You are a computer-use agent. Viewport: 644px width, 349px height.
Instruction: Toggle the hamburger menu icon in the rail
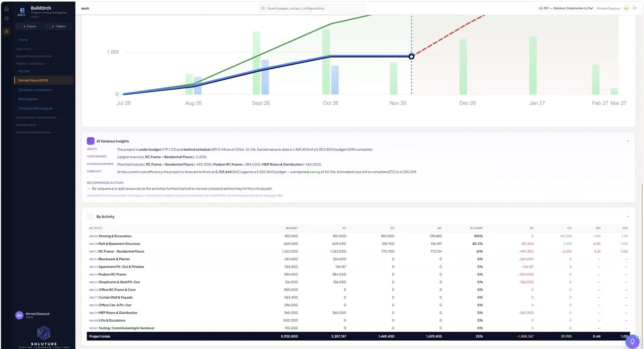point(6,31)
